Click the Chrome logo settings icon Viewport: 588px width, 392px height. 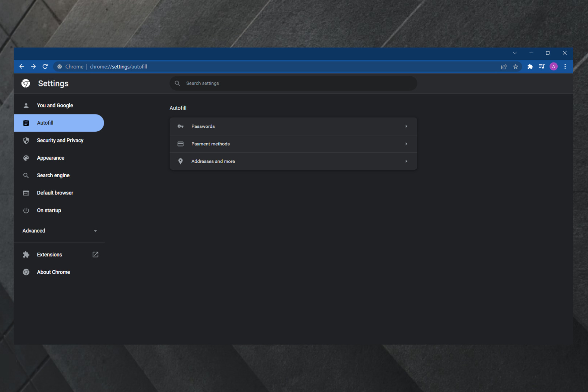pos(26,84)
